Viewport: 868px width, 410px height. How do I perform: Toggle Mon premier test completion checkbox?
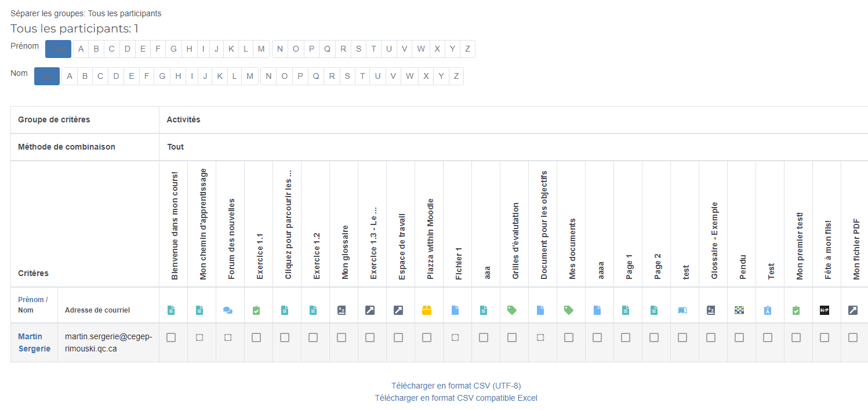pos(796,338)
